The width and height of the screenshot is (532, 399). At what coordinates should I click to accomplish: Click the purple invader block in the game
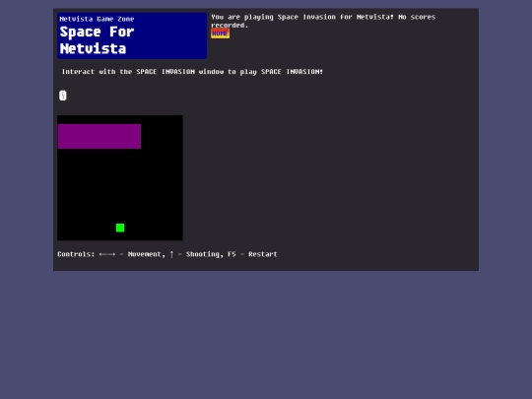[100, 136]
